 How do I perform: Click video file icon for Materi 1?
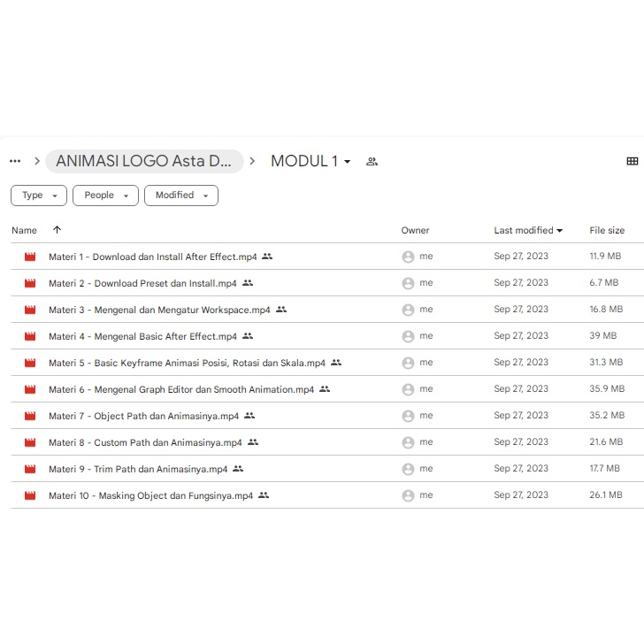(30, 257)
